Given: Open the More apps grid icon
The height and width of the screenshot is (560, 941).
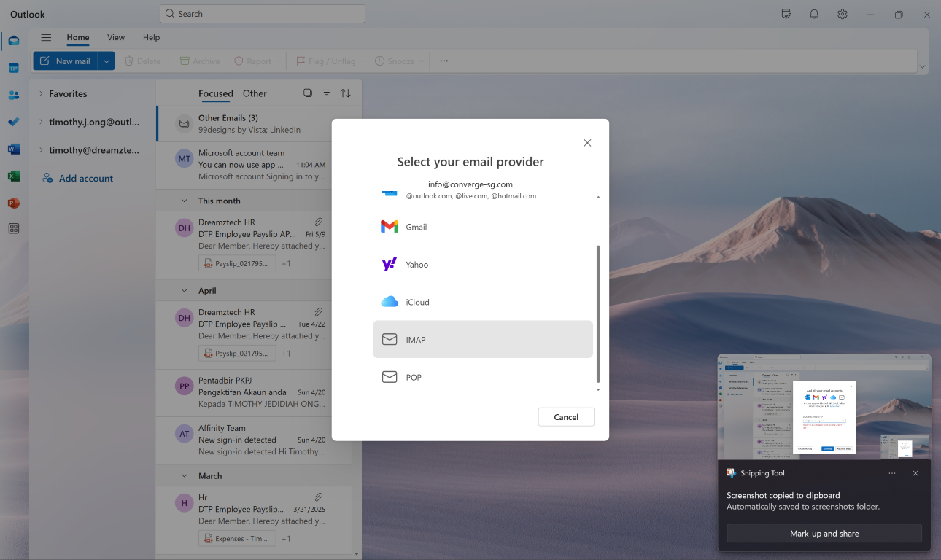Looking at the screenshot, I should click(13, 228).
